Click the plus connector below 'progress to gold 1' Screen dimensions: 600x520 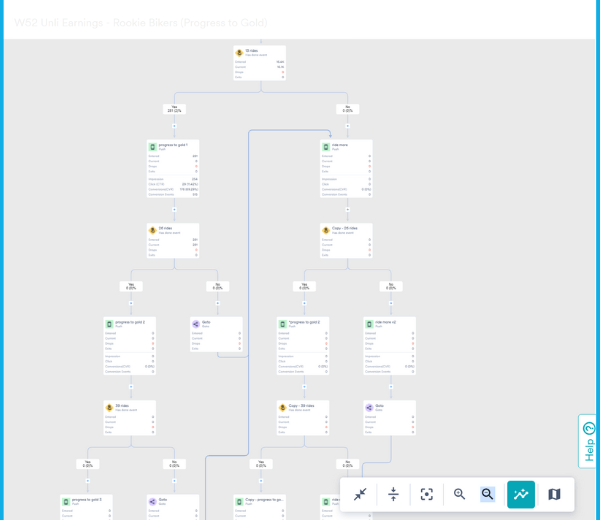click(x=174, y=210)
